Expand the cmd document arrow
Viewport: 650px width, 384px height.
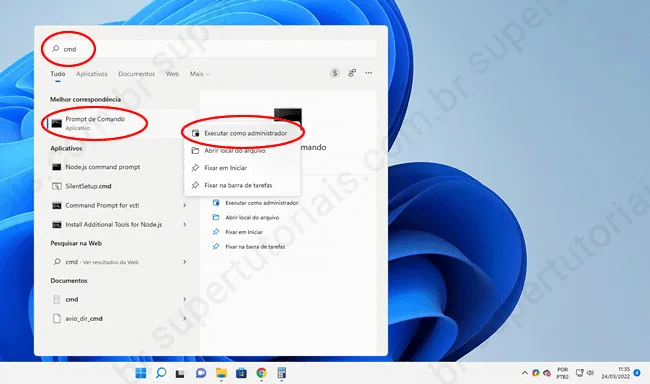[x=184, y=299]
